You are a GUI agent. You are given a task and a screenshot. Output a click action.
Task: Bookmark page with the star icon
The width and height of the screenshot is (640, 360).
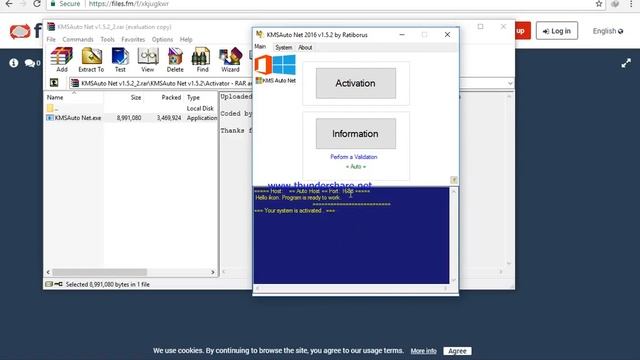click(599, 4)
